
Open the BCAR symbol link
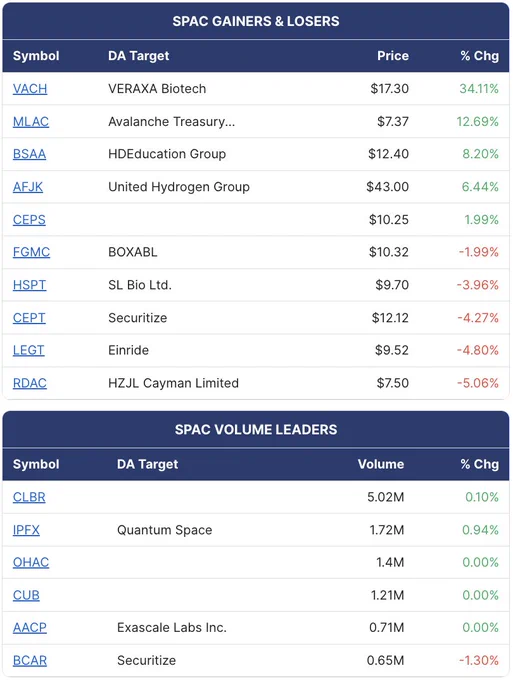tap(29, 660)
